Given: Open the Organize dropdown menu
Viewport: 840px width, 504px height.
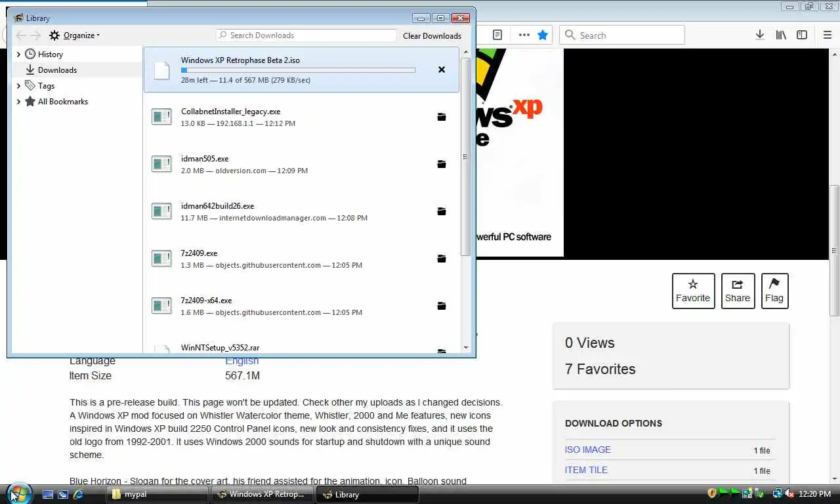Looking at the screenshot, I should pyautogui.click(x=75, y=35).
